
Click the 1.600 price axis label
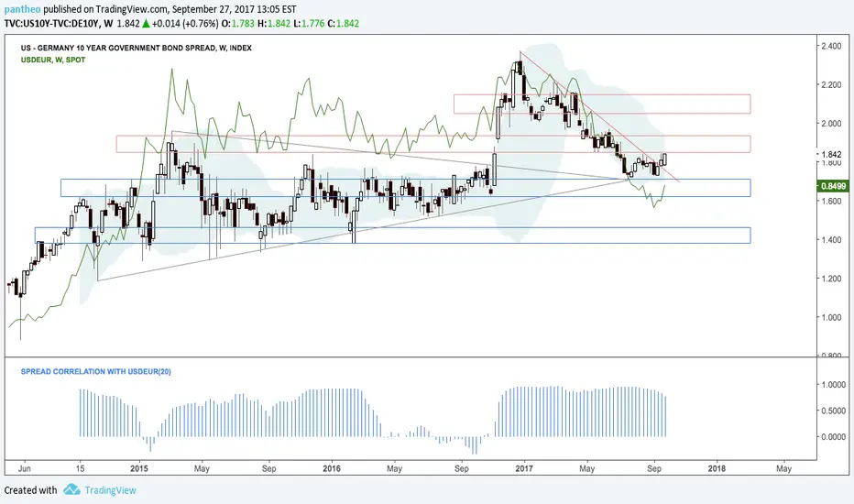point(832,201)
